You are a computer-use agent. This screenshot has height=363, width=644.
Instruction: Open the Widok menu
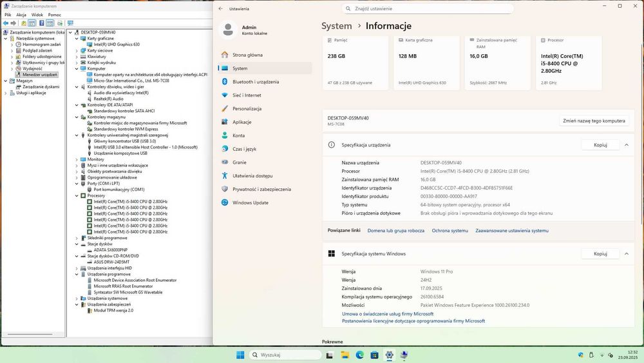point(37,14)
